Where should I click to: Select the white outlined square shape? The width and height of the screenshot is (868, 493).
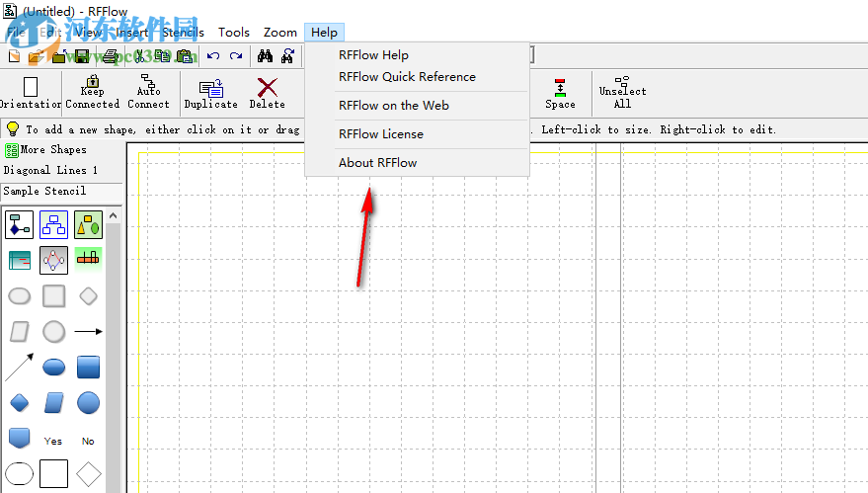[x=53, y=473]
